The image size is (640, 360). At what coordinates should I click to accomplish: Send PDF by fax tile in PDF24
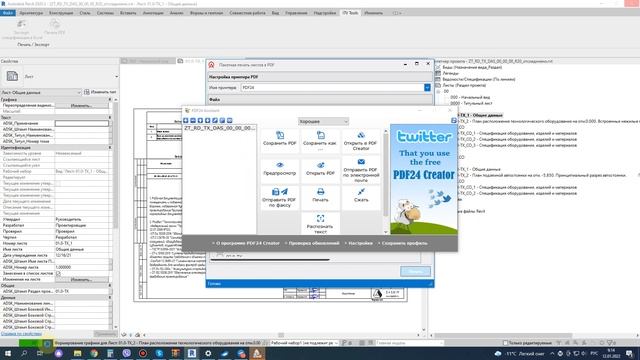(x=280, y=197)
